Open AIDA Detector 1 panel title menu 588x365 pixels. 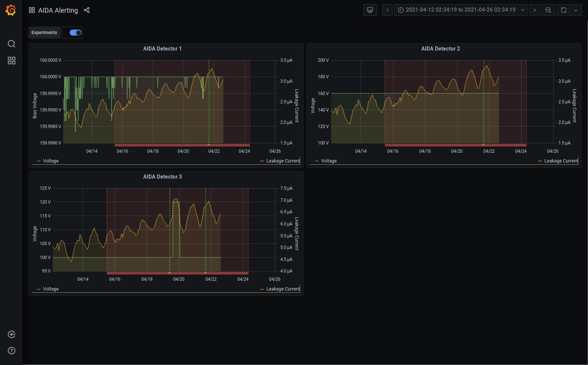point(162,49)
